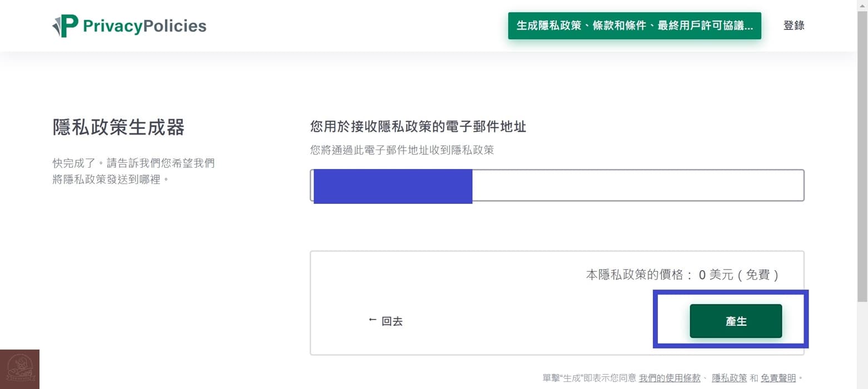Click the green PrivacyPolicies "P" logo icon
The image size is (868, 389).
(64, 25)
